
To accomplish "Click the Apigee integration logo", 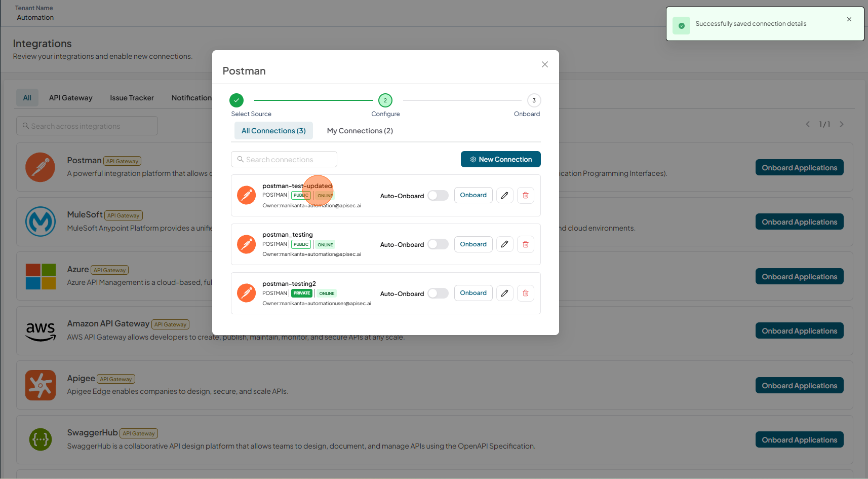I will point(41,385).
